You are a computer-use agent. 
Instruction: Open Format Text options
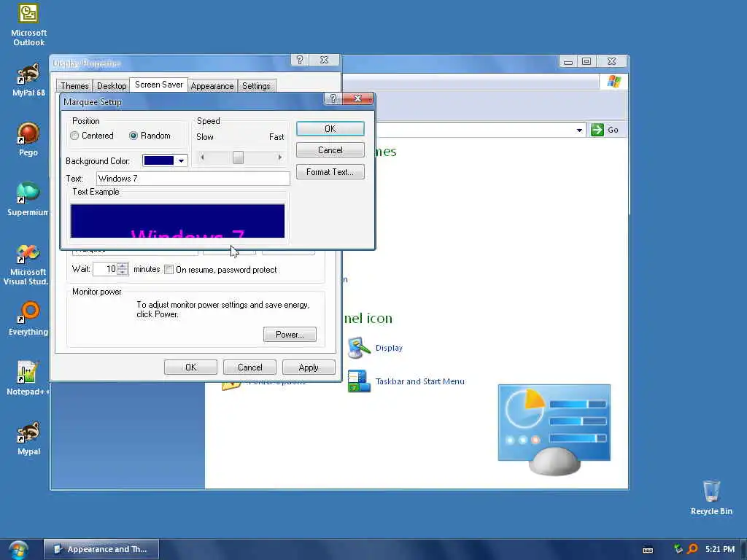click(330, 172)
